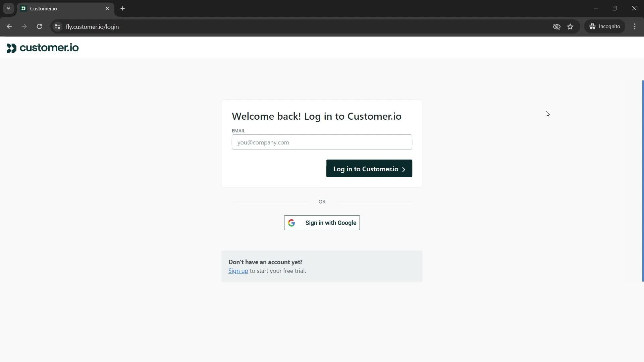Open the Incognito indicator
The height and width of the screenshot is (362, 644).
(x=605, y=26)
